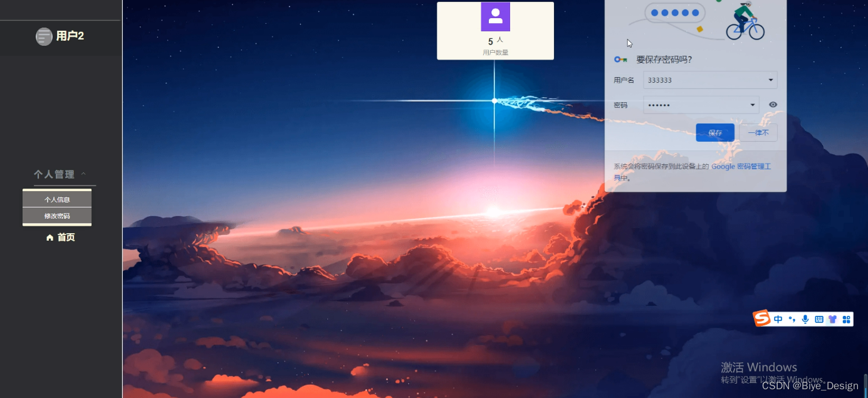Open 个人信息 menu item
The image size is (868, 398).
tap(57, 199)
